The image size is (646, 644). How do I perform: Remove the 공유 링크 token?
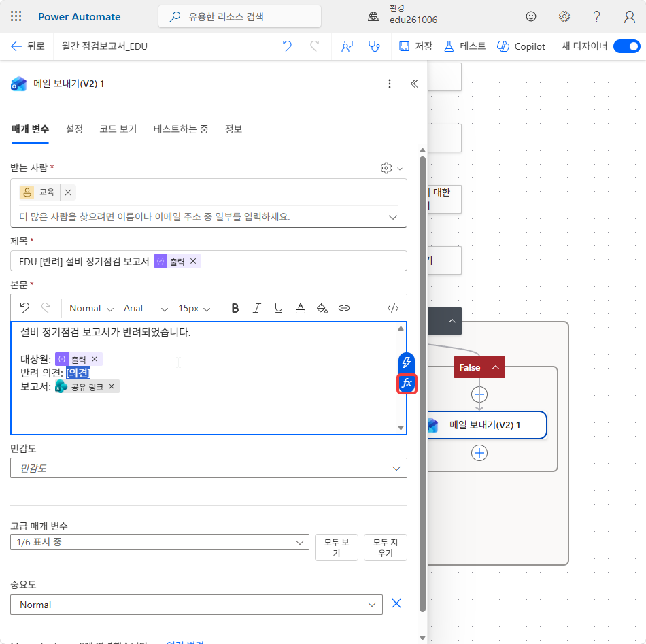click(x=112, y=386)
